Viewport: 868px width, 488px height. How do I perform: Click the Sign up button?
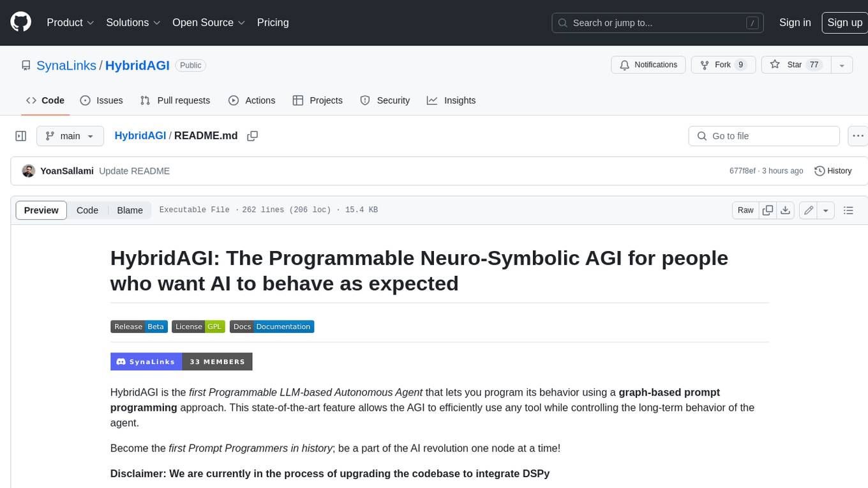[x=844, y=22]
